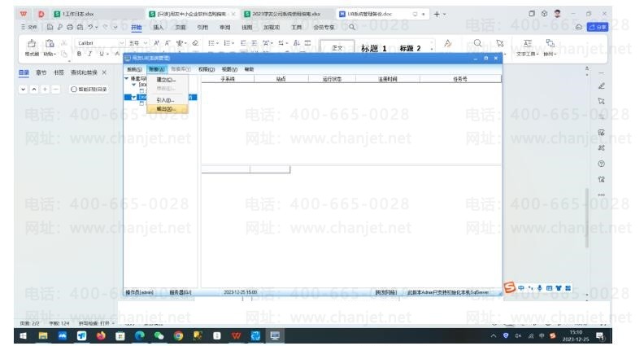Image resolution: width=644 pixels, height=346 pixels.
Task: Open the 帮助 menu in the system management window
Action: [250, 69]
